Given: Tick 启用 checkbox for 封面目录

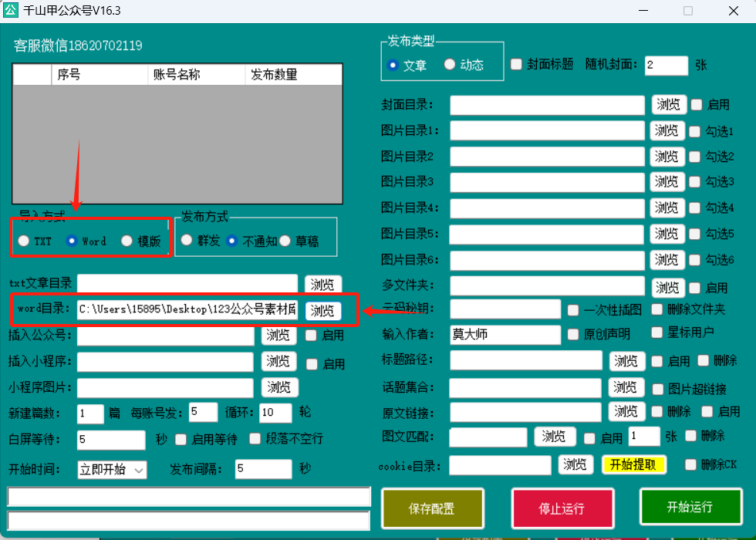Looking at the screenshot, I should pos(697,105).
